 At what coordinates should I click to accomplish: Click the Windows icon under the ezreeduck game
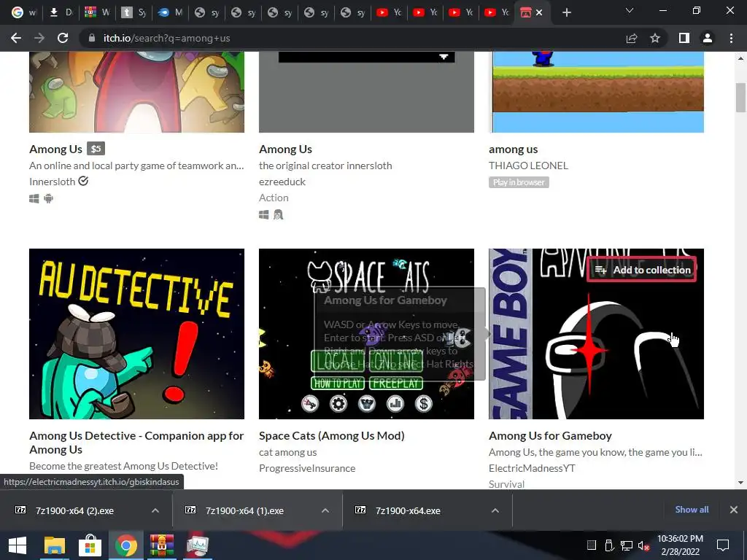[263, 215]
